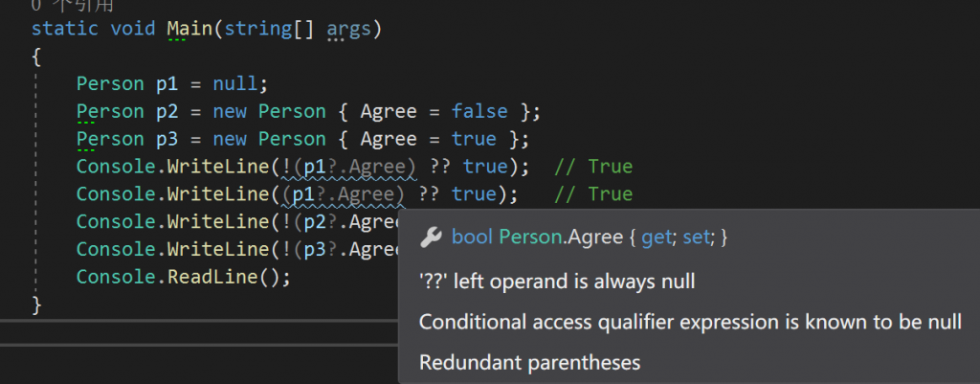Select 'Conditional access qualifier expression' warning
The width and height of the screenshot is (980, 384).
pyautogui.click(x=689, y=322)
